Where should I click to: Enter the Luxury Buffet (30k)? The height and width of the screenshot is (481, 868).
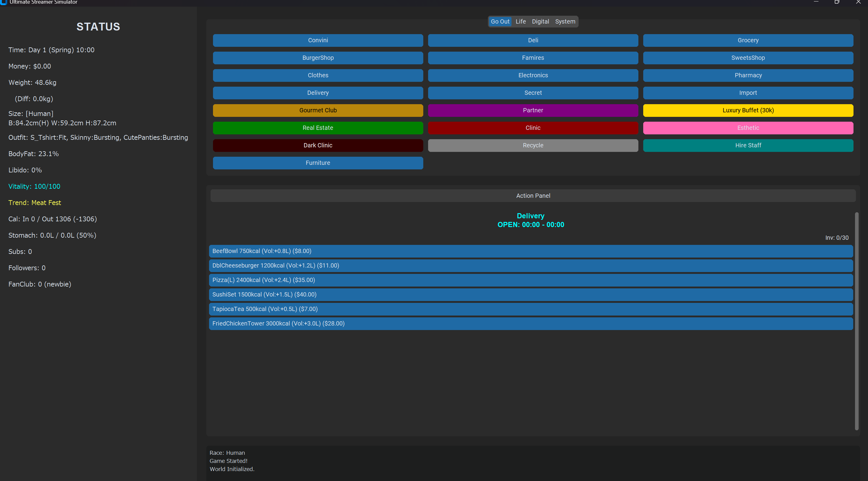click(748, 111)
